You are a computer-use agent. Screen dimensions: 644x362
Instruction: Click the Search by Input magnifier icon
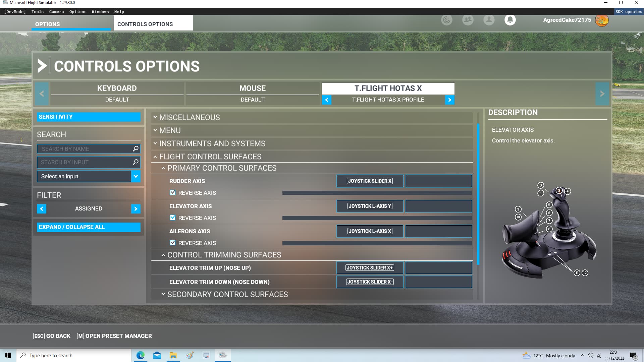coord(136,162)
